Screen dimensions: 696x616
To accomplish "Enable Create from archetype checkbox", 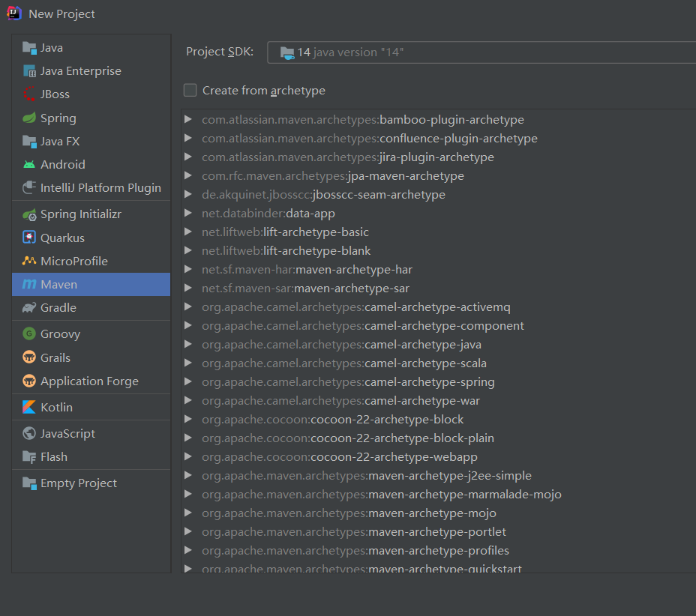I will (190, 91).
